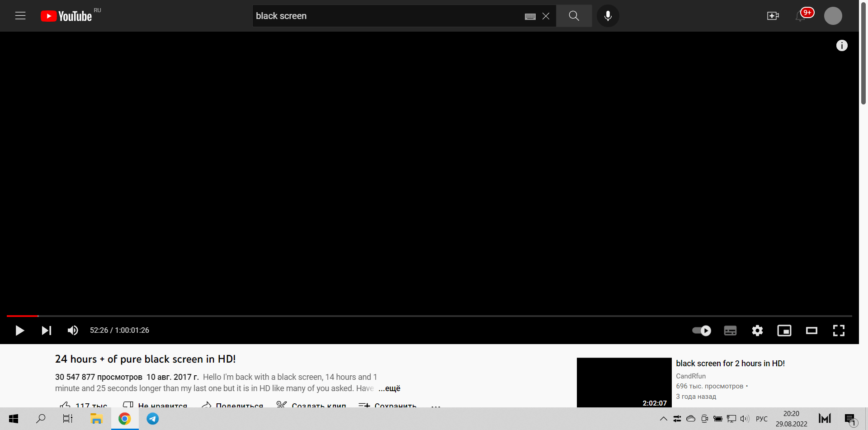The image size is (868, 430).
Task: Enter full screen mode
Action: pyautogui.click(x=839, y=331)
